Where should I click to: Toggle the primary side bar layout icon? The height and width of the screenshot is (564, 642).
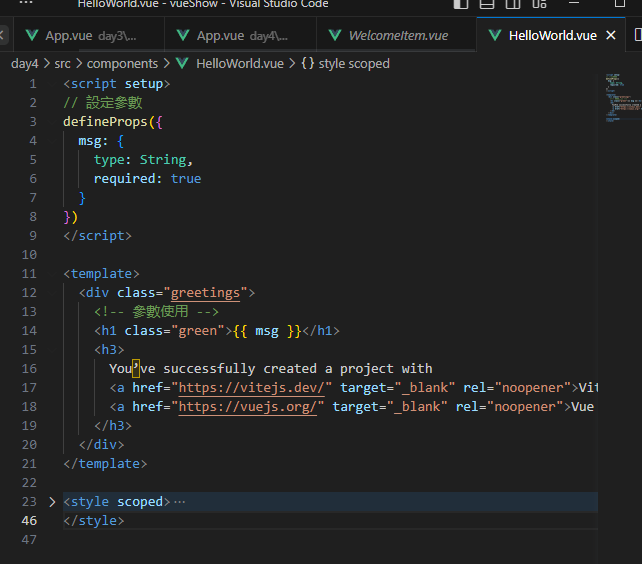click(x=461, y=4)
